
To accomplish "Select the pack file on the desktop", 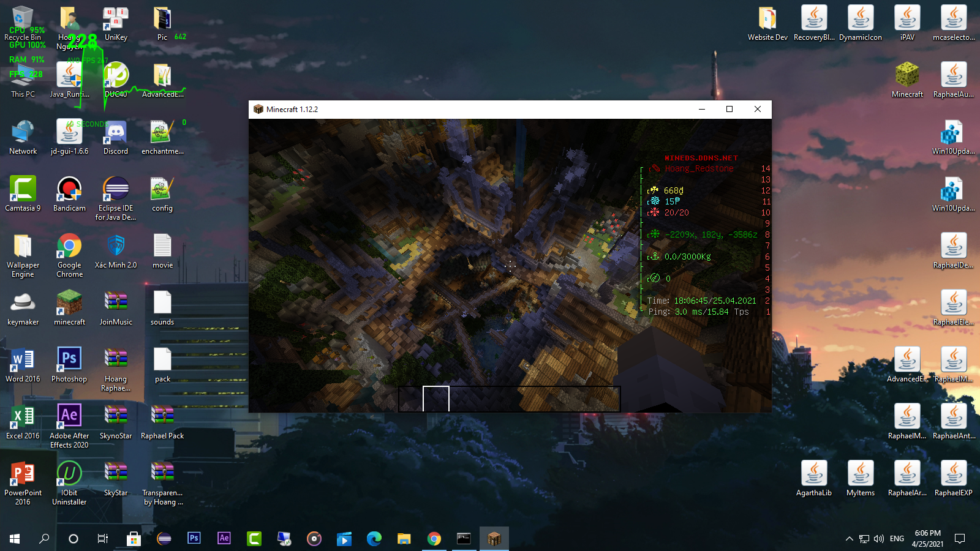I will 162,365.
